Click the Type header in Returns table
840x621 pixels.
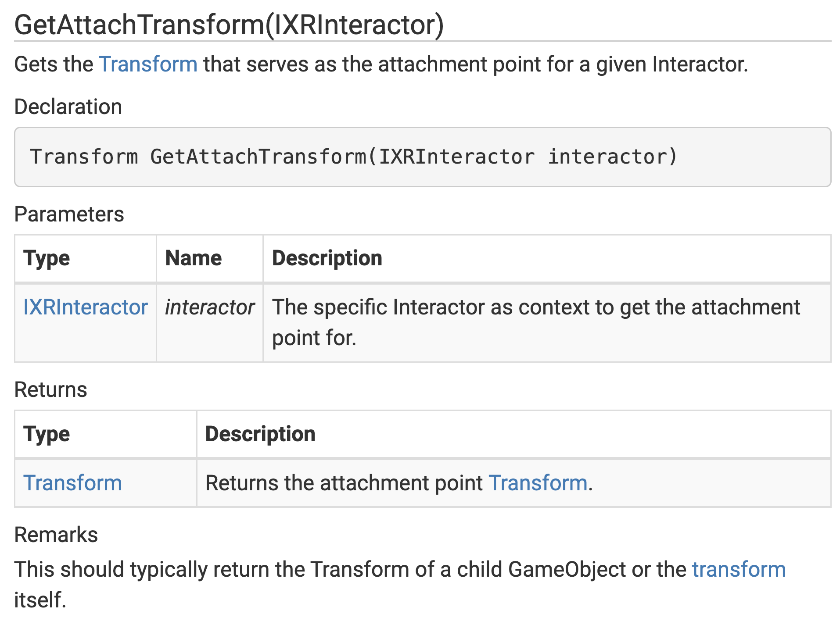click(x=47, y=434)
